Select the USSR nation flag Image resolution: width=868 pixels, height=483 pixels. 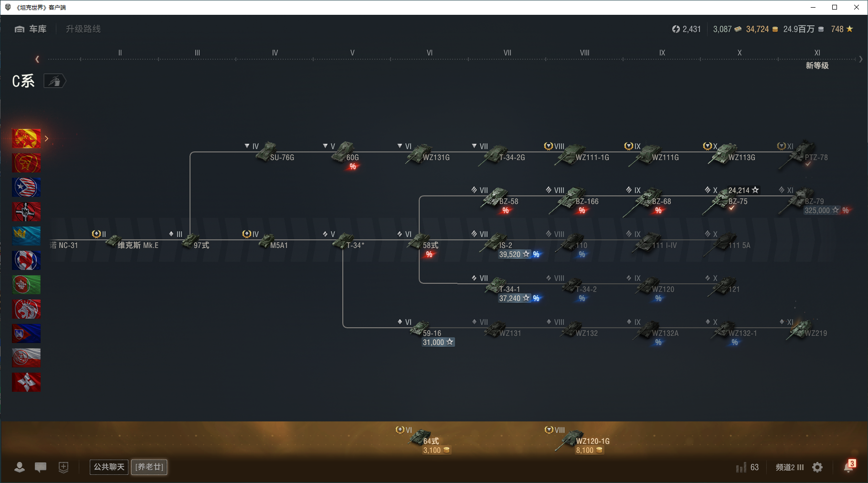pos(26,163)
